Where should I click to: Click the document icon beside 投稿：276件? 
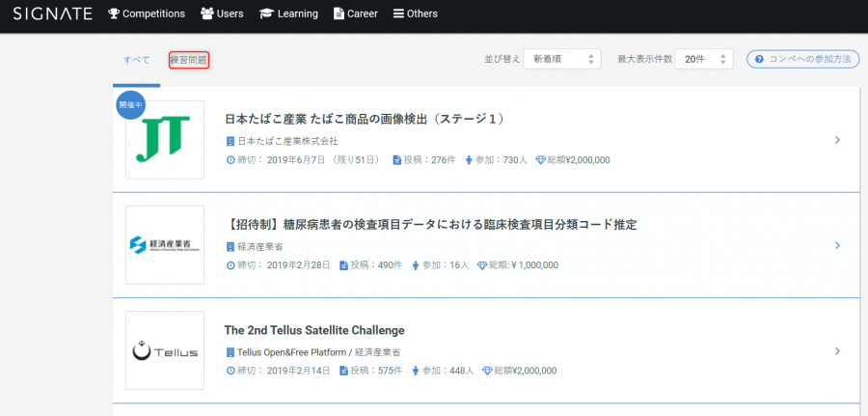coord(396,160)
